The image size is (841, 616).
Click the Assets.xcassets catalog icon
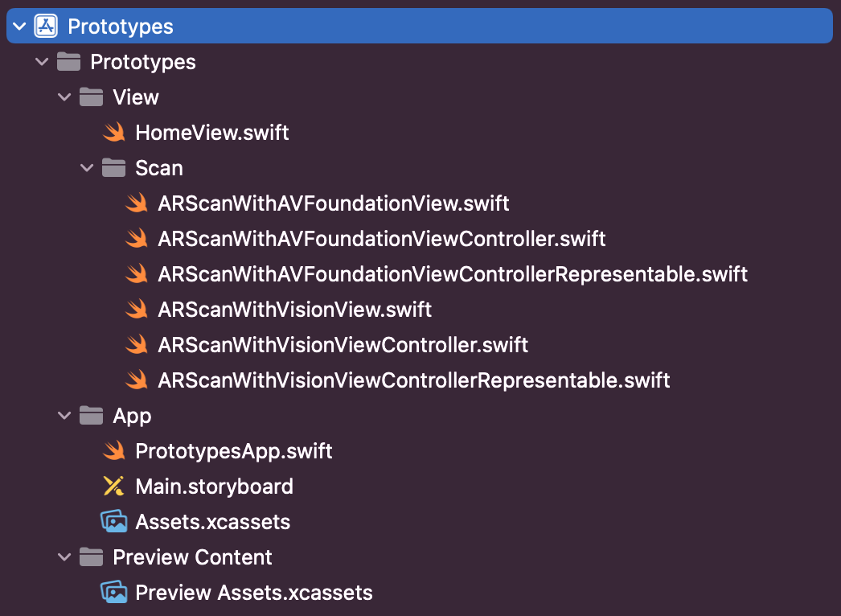(x=113, y=522)
